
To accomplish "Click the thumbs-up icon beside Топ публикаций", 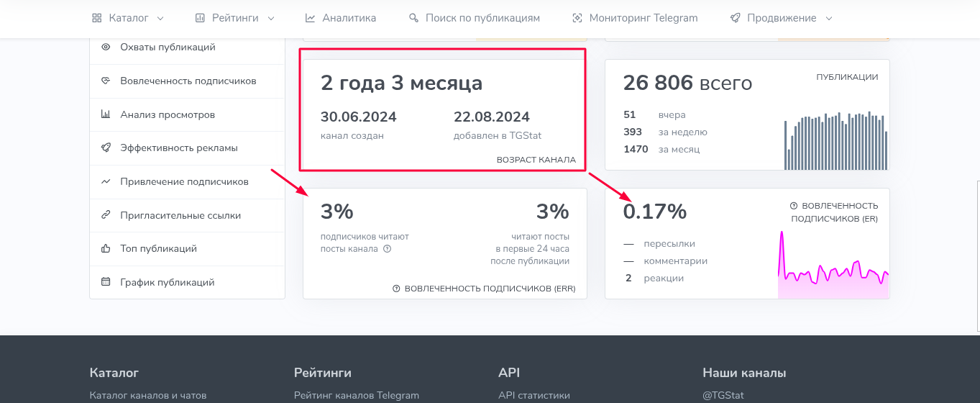I will (106, 248).
